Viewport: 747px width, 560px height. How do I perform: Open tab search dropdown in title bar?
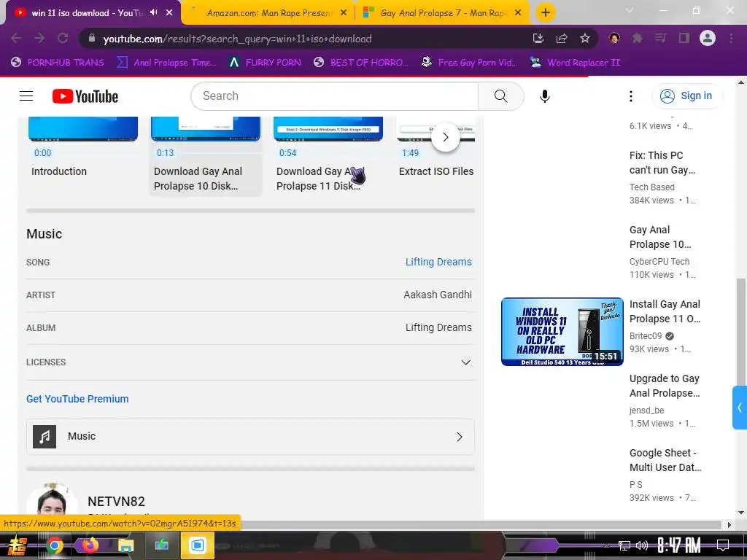point(630,10)
